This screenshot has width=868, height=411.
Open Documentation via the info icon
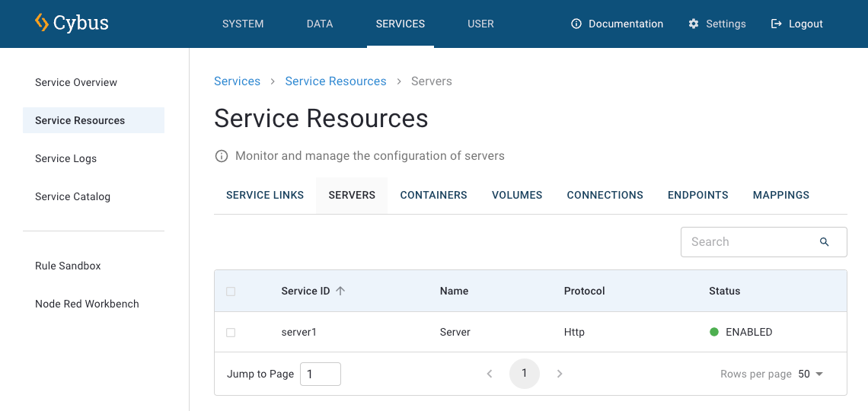(x=576, y=24)
